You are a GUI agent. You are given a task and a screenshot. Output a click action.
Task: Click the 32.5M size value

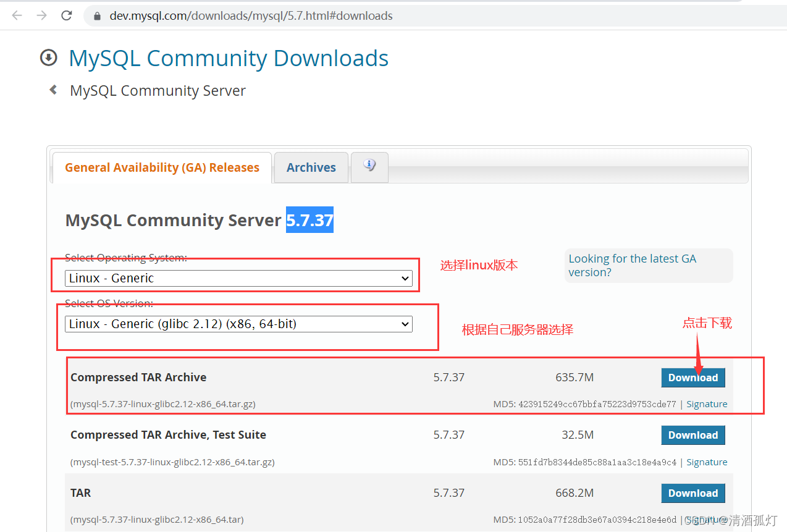pyautogui.click(x=578, y=435)
